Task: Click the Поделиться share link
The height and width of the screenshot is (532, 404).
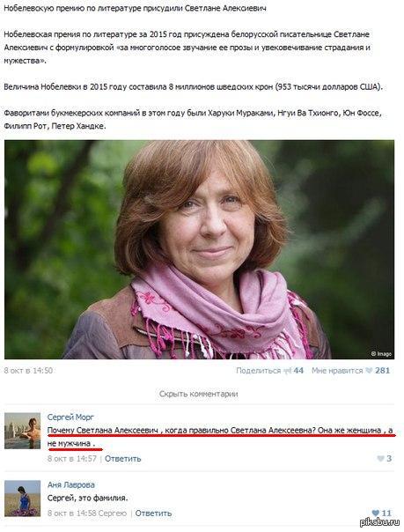Action: 259,371
